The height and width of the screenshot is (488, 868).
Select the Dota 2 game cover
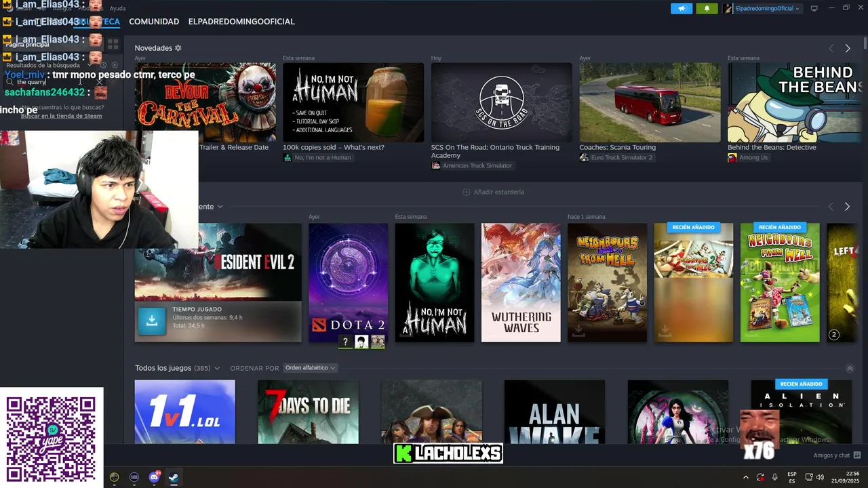click(348, 283)
